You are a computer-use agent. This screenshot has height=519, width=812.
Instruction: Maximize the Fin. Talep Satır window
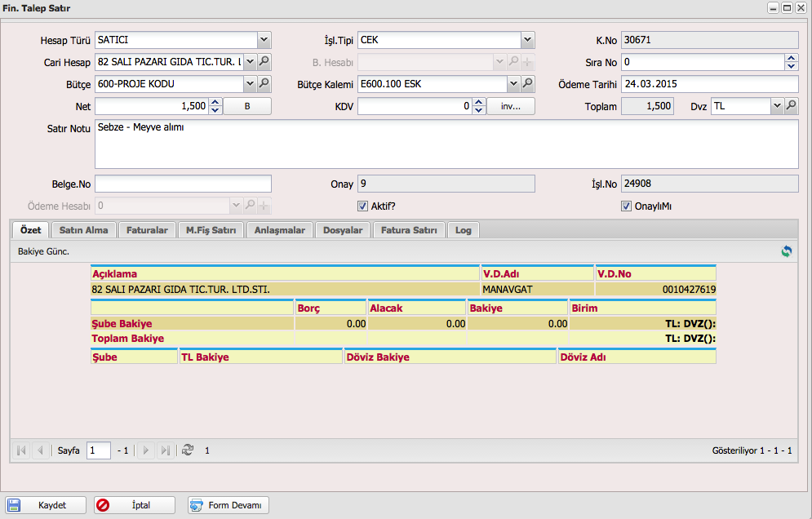(x=787, y=8)
